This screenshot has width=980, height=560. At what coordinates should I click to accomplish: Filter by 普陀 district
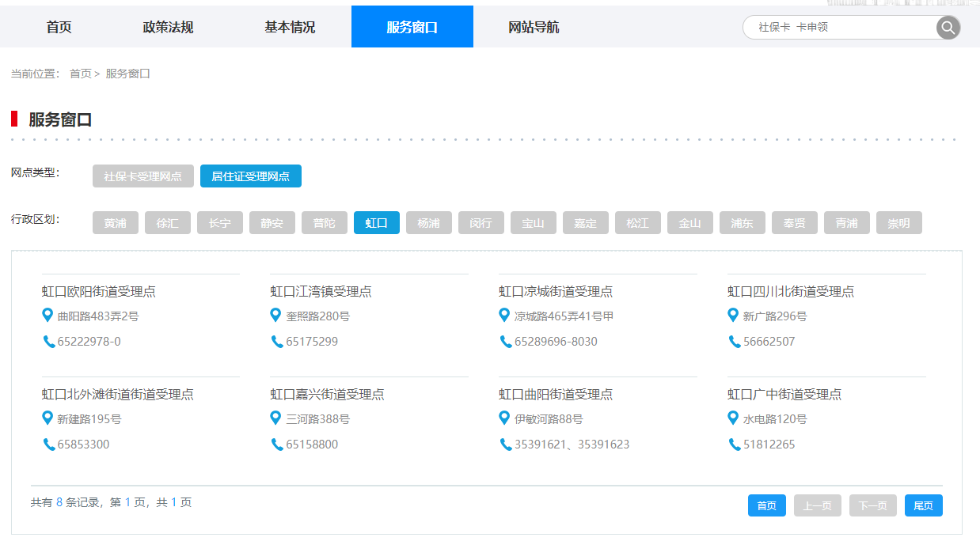325,223
